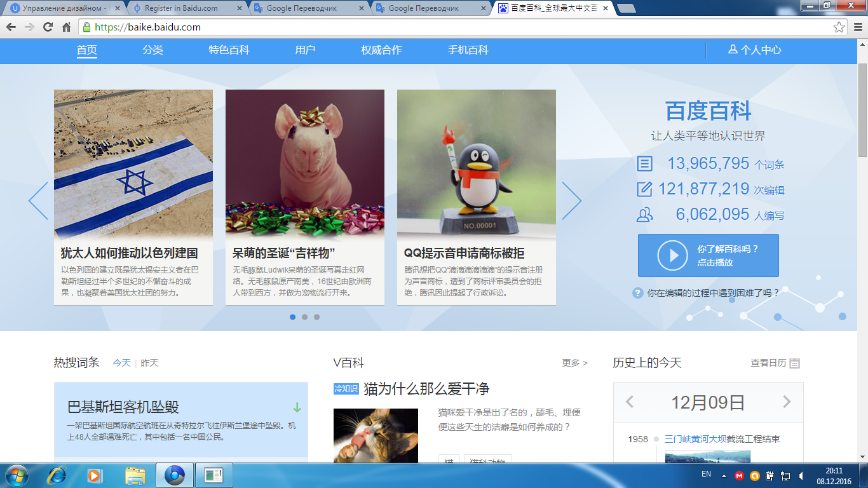
Task: Click 冷知识 tag label
Action: 346,388
